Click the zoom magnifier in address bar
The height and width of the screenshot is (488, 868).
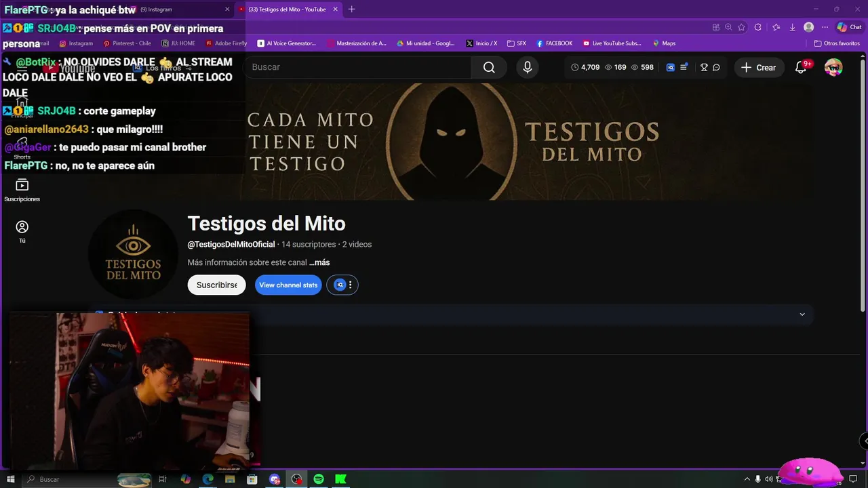click(x=728, y=27)
